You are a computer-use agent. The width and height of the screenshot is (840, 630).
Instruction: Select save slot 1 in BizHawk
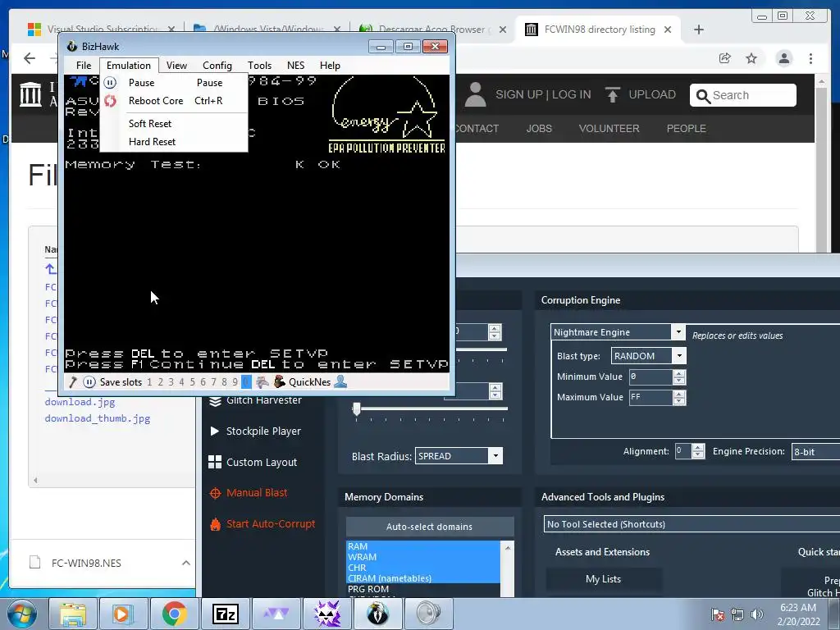click(149, 382)
